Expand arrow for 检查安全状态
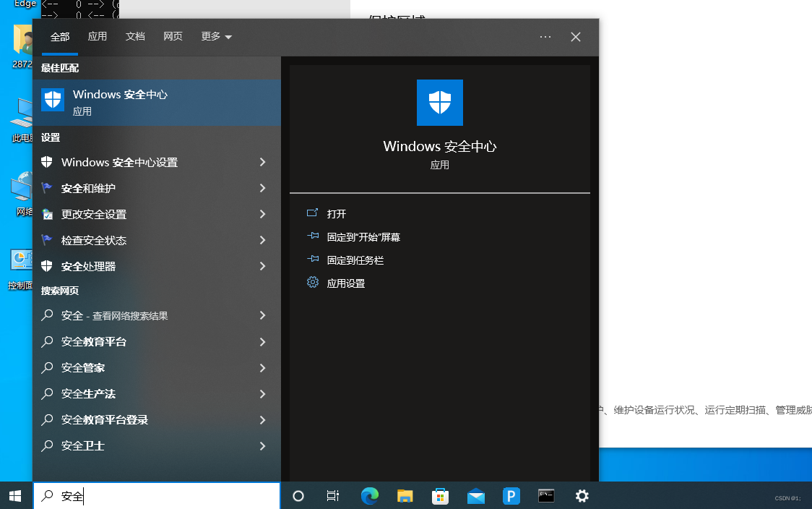Viewport: 812px width, 509px height. (262, 240)
